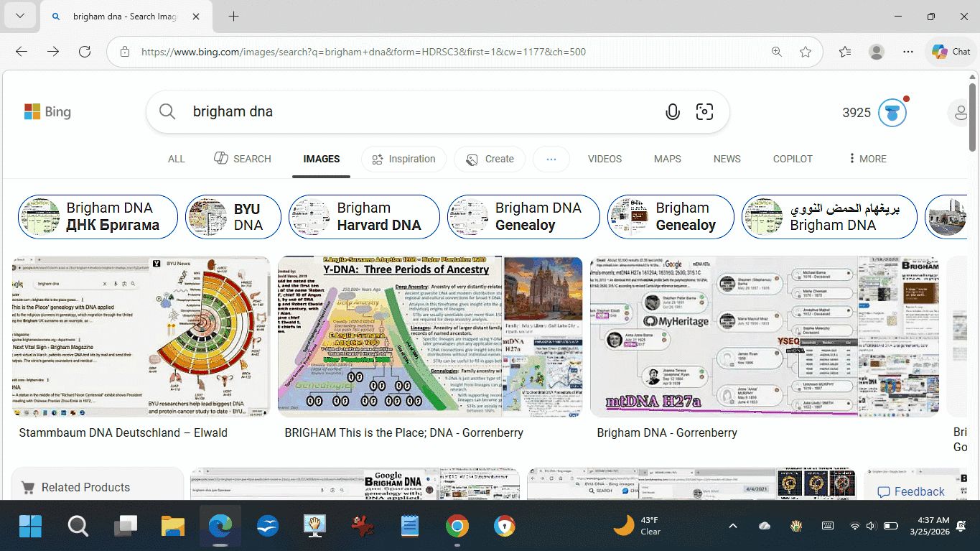The height and width of the screenshot is (551, 980).
Task: Show hidden system tray icons chevron
Action: point(732,527)
